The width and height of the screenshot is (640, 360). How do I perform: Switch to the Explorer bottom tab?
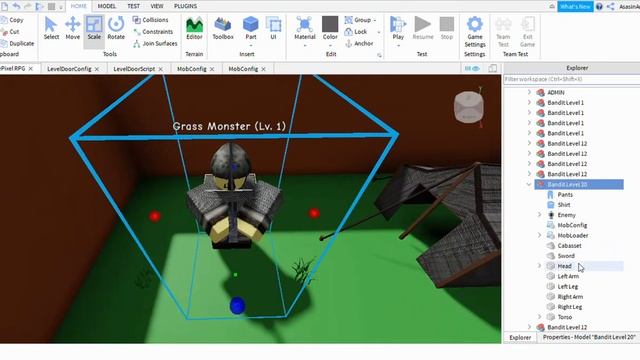pyautogui.click(x=520, y=338)
